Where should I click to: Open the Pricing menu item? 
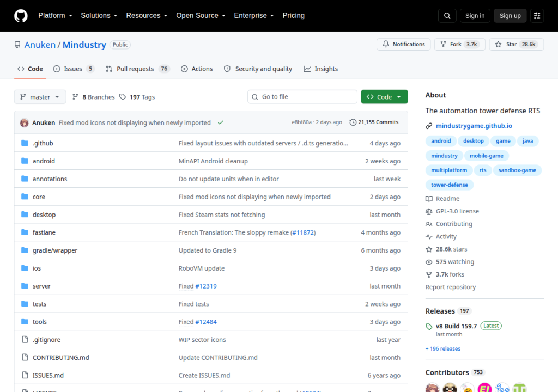294,16
